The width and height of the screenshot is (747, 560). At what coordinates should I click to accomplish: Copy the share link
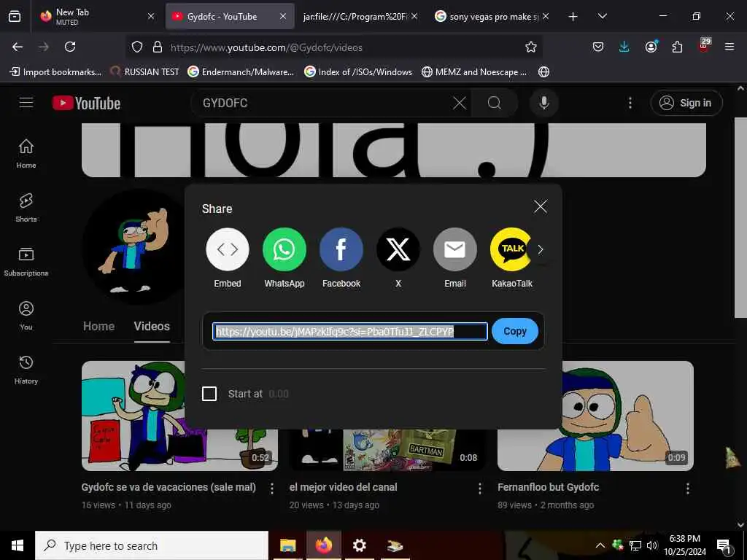[x=515, y=331]
